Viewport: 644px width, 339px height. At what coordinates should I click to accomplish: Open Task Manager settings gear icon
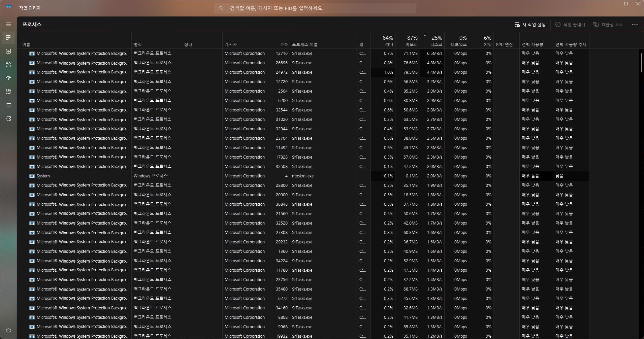(8, 331)
